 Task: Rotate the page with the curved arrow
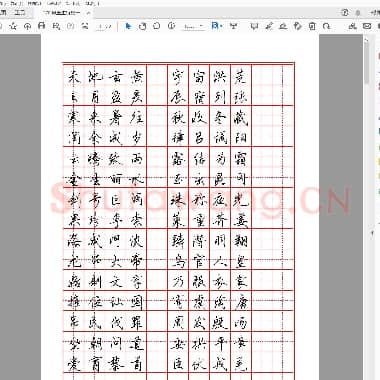click(327, 26)
